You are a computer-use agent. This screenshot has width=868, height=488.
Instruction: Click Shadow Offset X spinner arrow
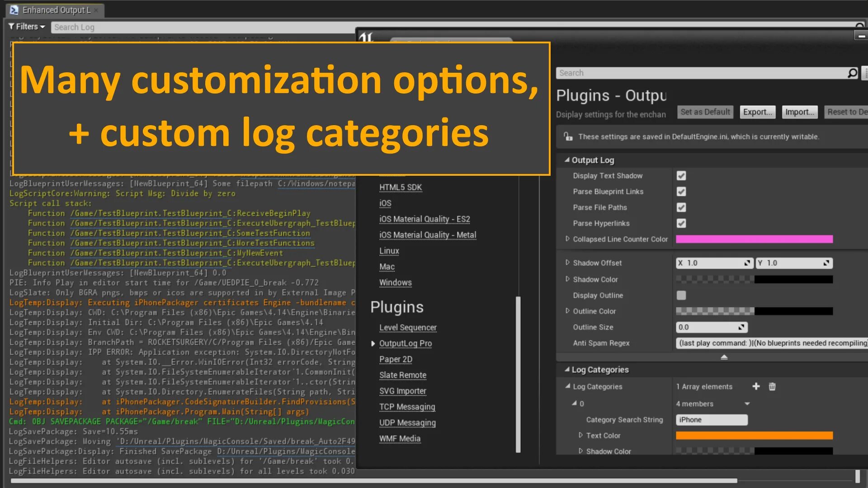[x=747, y=263]
